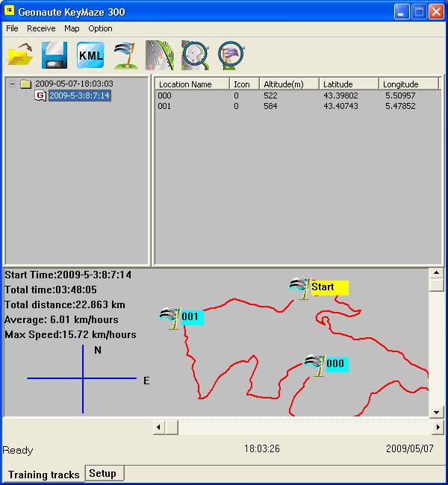The image size is (448, 485).
Task: Click the Max Speed:15.72 km/hours text
Action: [x=70, y=334]
